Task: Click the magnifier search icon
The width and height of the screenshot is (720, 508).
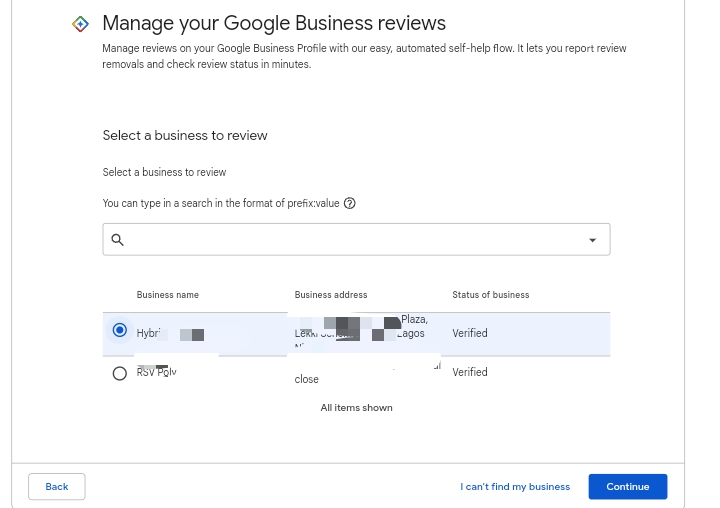Action: click(118, 240)
